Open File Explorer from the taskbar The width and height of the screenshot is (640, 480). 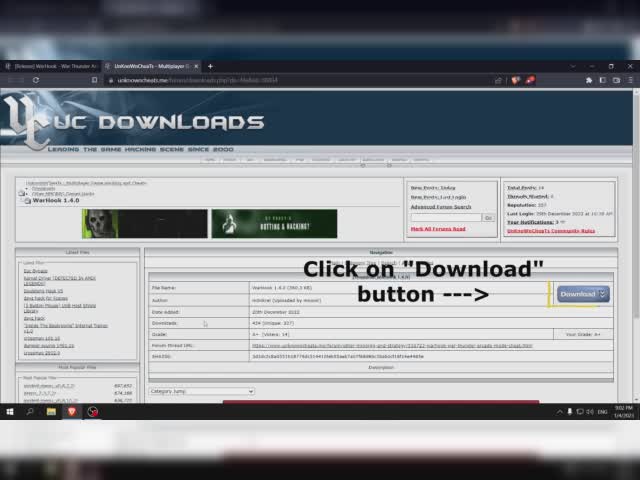tap(51, 412)
